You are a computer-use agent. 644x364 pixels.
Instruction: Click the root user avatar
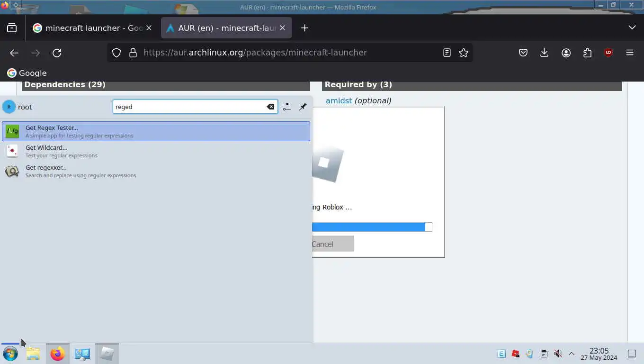click(x=9, y=107)
